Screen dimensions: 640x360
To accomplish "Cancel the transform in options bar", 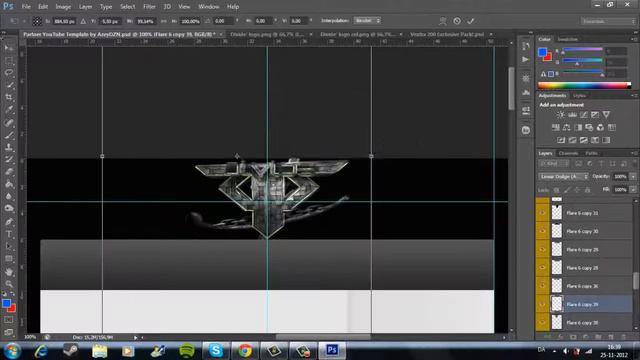I will pyautogui.click(x=457, y=21).
